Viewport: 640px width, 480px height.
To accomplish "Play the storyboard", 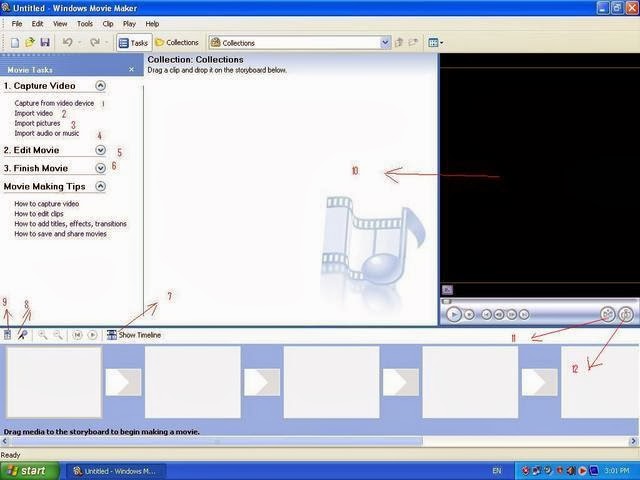I will click(x=93, y=335).
